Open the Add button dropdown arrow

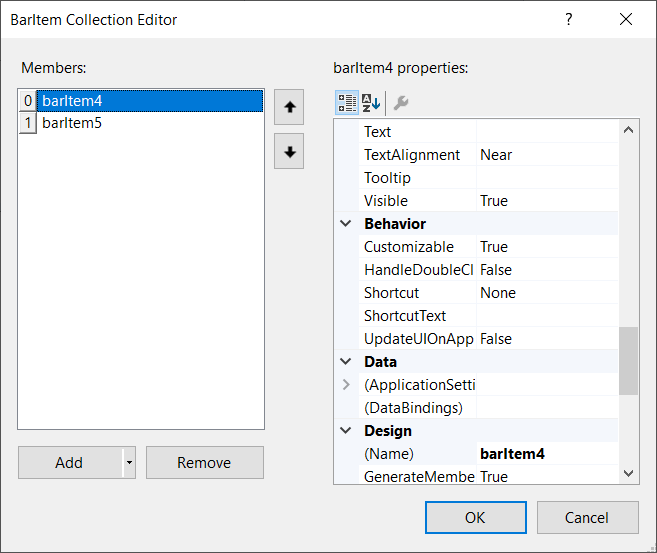(x=129, y=463)
